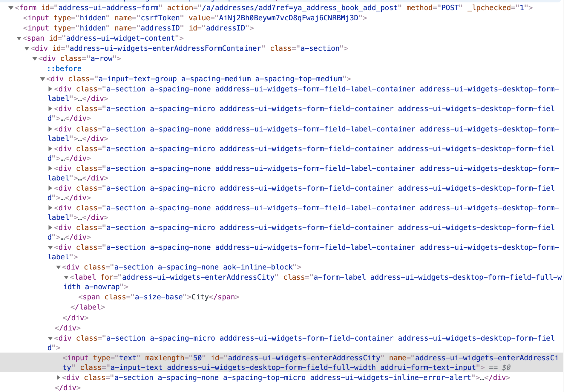The height and width of the screenshot is (392, 564).
Task: Expand the first label-container div
Action: click(x=50, y=89)
